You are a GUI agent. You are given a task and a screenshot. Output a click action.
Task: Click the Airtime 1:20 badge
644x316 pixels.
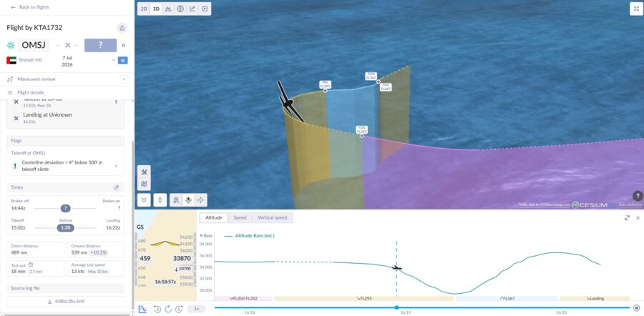(66, 228)
